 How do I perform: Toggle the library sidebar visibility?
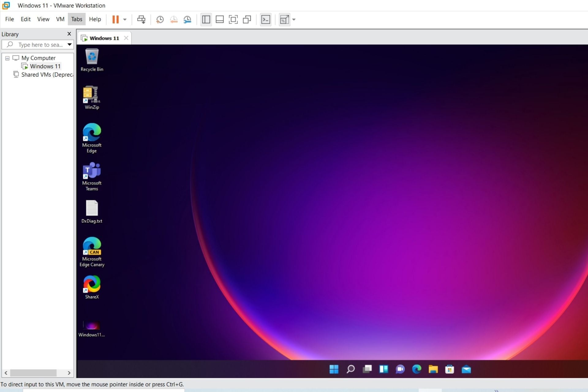[206, 20]
